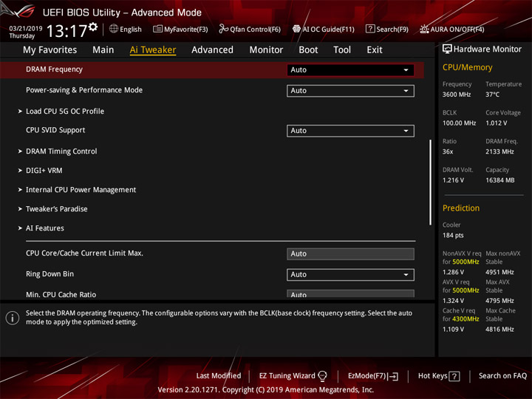Click the EZ Tuning Wizard bulb icon
The height and width of the screenshot is (399, 532).
(x=322, y=376)
